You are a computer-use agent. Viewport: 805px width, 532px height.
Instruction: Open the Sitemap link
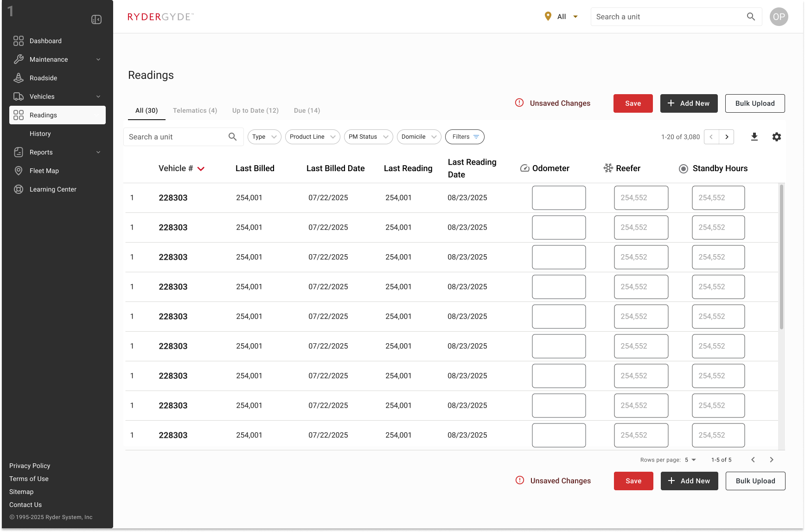pos(21,492)
